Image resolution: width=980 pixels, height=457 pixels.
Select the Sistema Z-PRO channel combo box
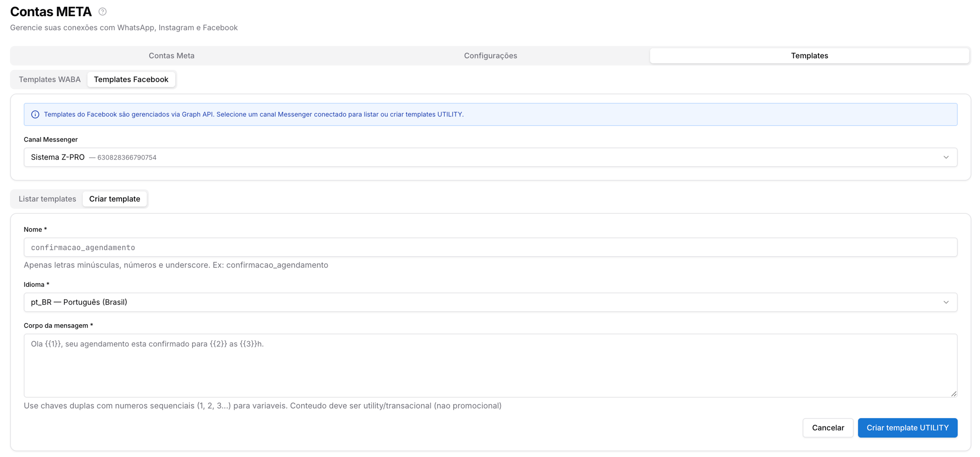(490, 157)
